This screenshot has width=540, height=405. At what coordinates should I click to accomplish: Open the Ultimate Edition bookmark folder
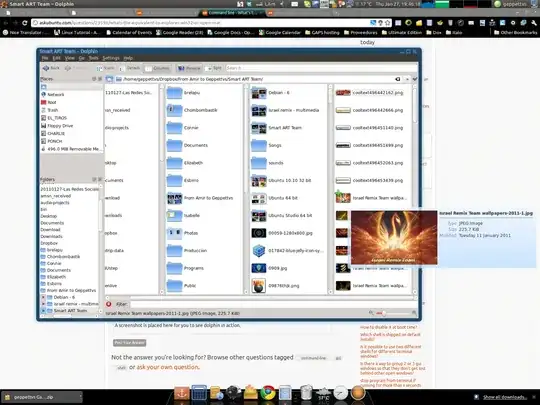(402, 33)
